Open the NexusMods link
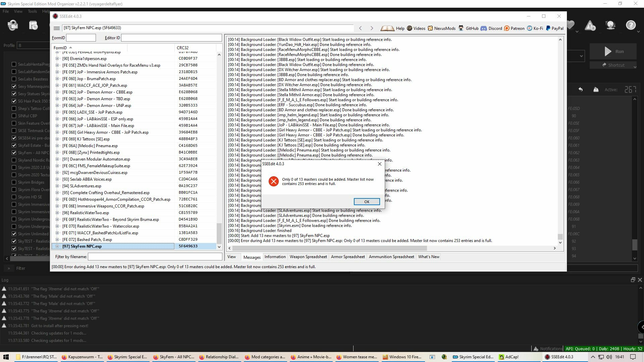The height and width of the screenshot is (362, 644). [441, 28]
